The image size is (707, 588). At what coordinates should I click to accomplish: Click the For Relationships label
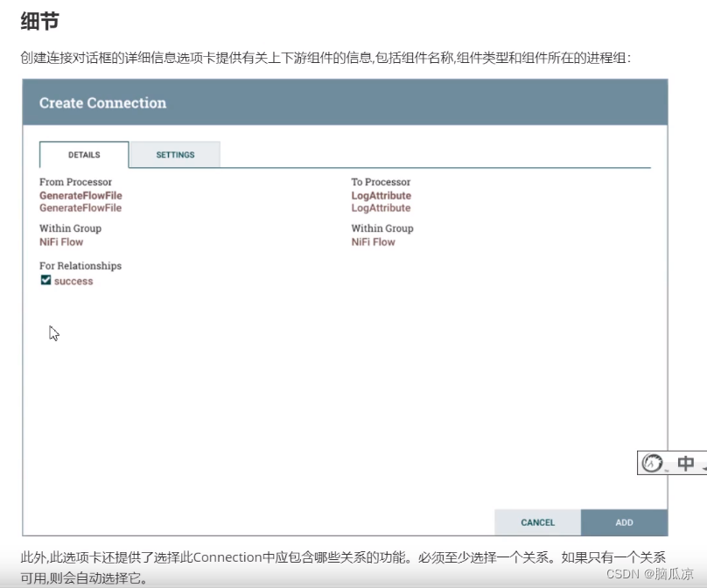(x=80, y=266)
